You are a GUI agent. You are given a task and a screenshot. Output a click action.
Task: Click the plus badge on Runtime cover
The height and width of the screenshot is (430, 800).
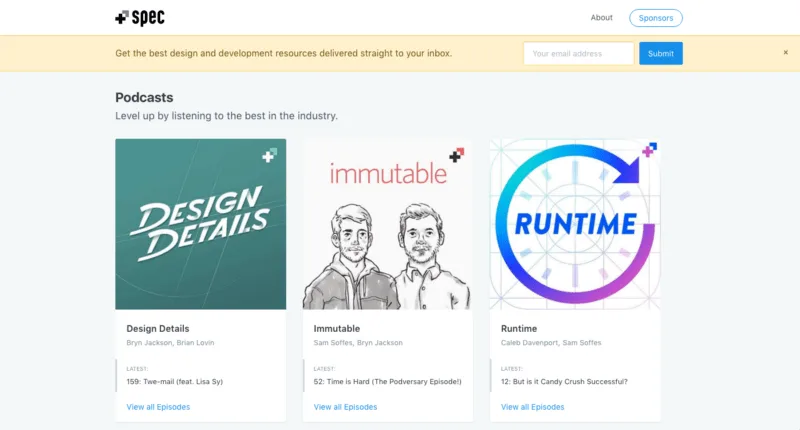pos(649,150)
